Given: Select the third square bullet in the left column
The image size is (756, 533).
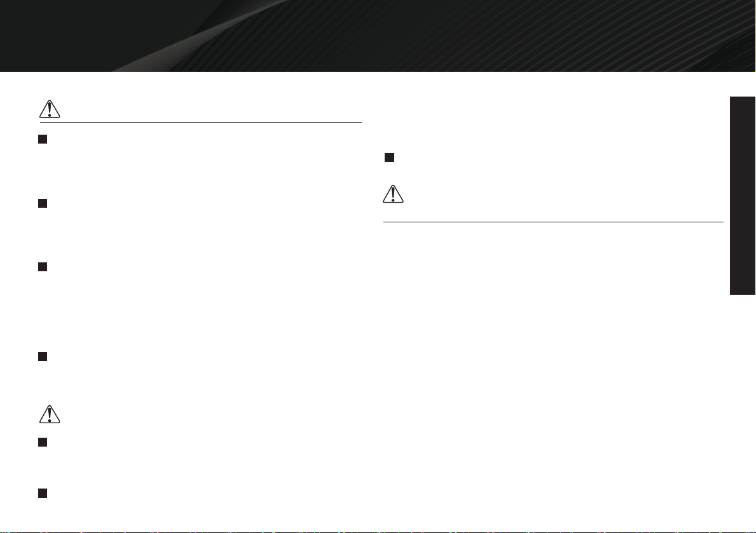Looking at the screenshot, I should 43,267.
